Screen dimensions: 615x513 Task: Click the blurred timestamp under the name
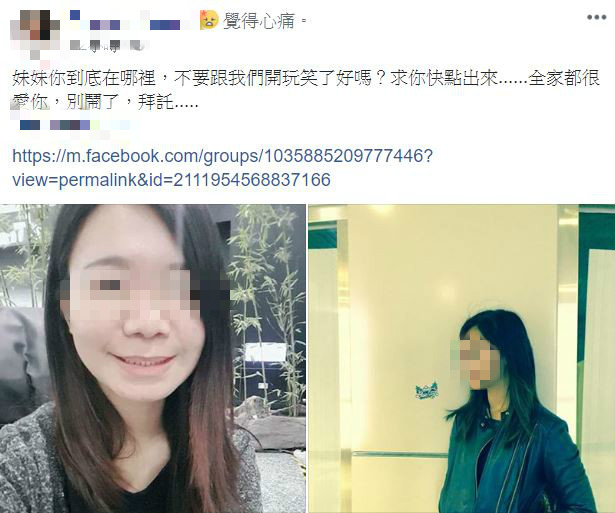coord(105,45)
